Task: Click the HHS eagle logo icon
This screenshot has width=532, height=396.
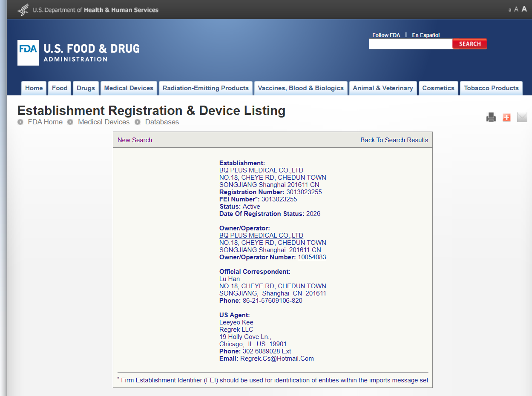Action: [23, 10]
